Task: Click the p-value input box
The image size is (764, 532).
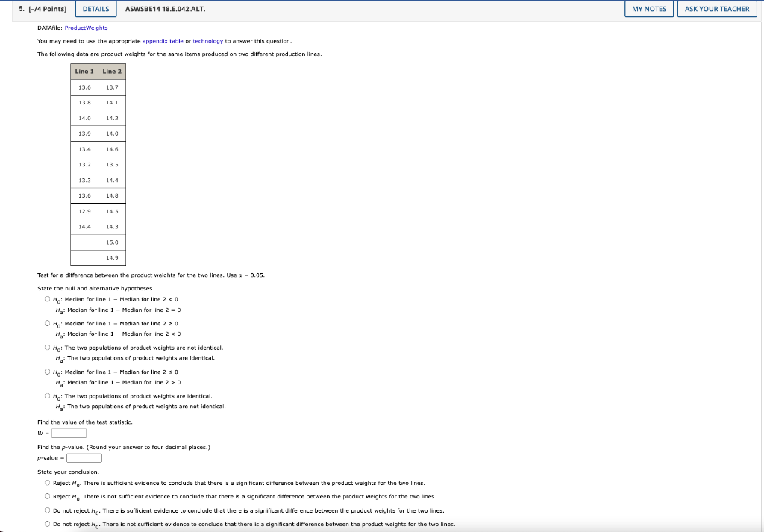Action: coord(84,458)
